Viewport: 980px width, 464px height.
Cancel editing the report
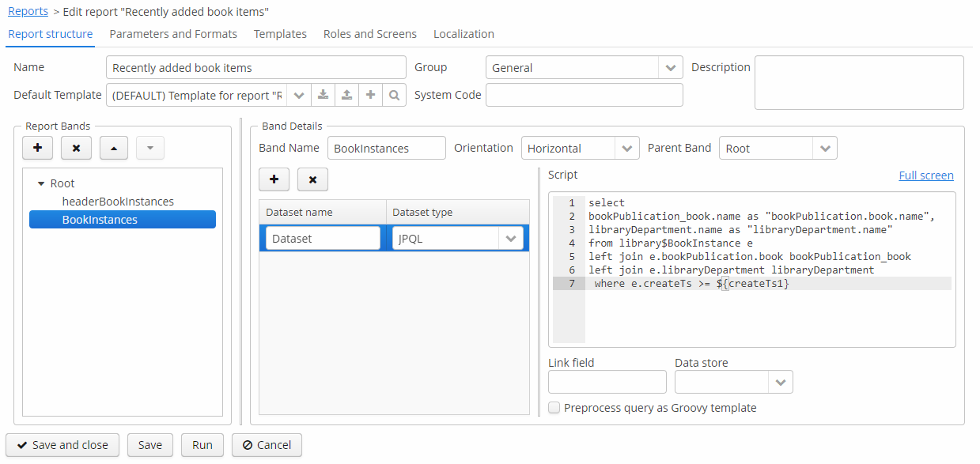(x=267, y=445)
